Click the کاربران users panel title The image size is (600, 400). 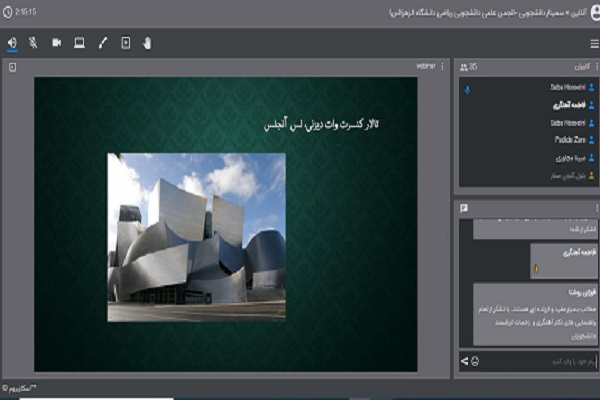pyautogui.click(x=582, y=67)
